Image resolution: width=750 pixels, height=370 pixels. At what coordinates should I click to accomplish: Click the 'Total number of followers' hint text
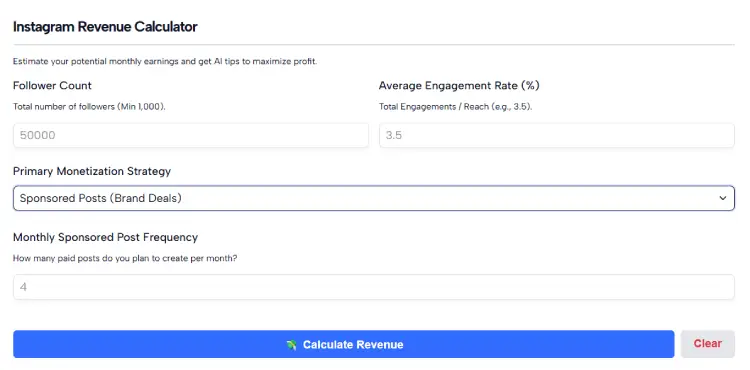89,107
